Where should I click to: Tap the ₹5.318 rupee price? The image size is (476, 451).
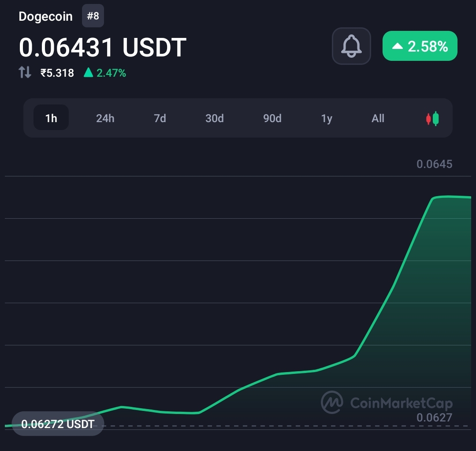click(57, 73)
